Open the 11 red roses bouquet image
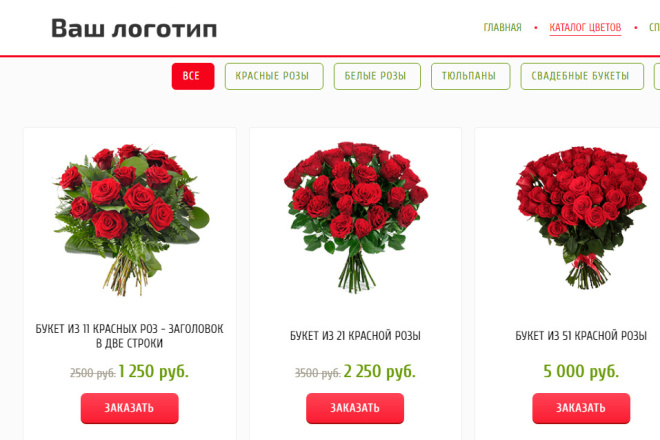The image size is (660, 440). [x=131, y=220]
